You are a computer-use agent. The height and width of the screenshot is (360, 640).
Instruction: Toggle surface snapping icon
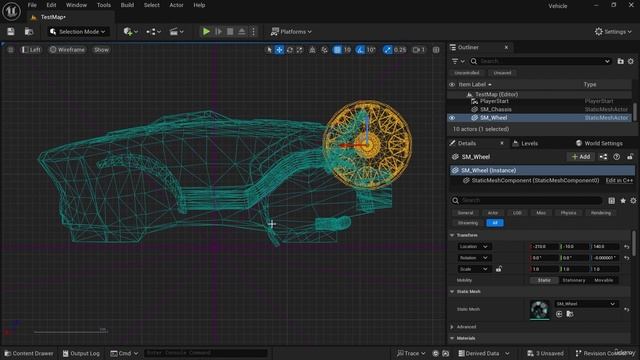(x=324, y=50)
